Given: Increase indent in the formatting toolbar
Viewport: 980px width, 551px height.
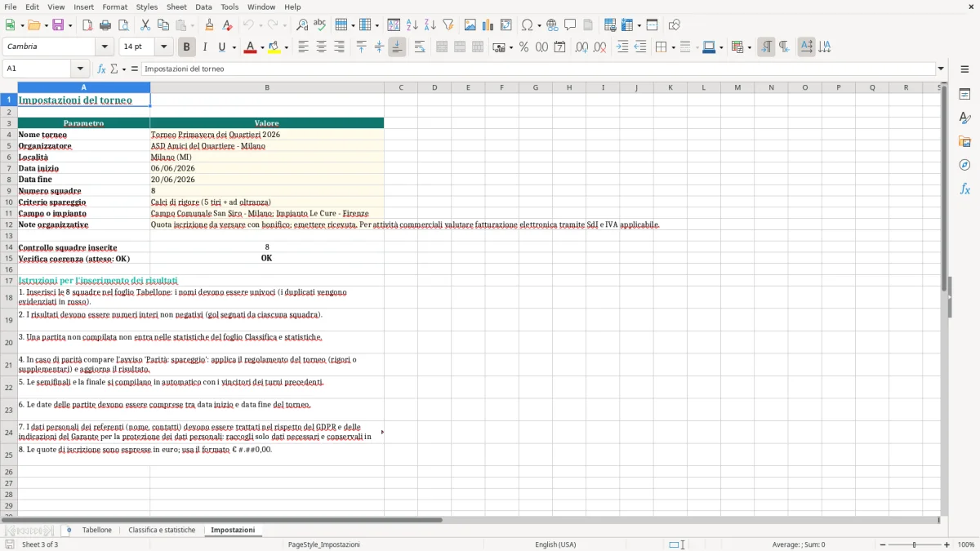Looking at the screenshot, I should (622, 47).
